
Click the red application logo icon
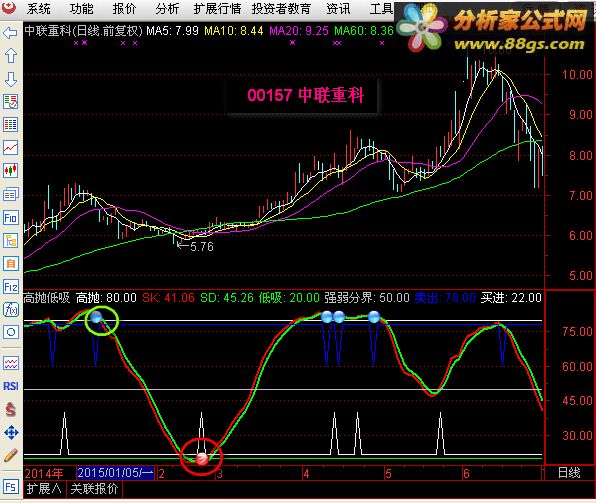point(9,7)
